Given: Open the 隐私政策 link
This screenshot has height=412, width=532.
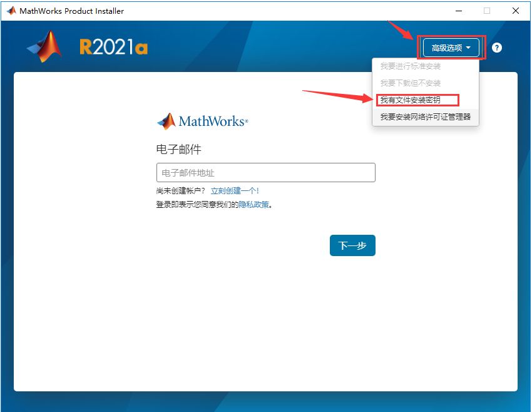Looking at the screenshot, I should pyautogui.click(x=253, y=205).
